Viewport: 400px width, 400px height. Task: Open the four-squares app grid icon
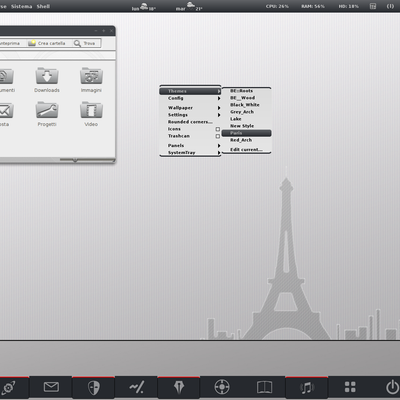pyautogui.click(x=350, y=387)
